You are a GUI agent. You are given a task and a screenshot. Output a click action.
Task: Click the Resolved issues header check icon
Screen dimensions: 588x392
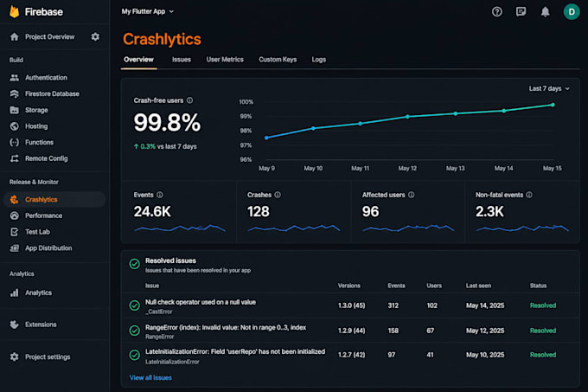[135, 264]
